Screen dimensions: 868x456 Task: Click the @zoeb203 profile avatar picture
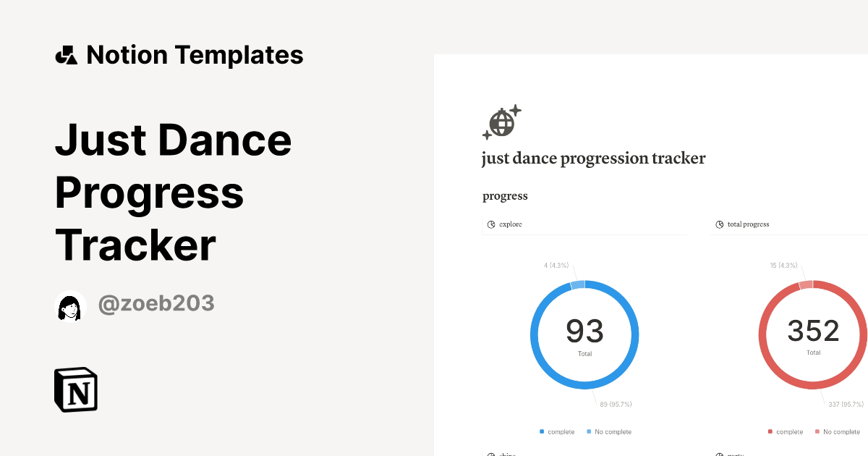tap(70, 304)
